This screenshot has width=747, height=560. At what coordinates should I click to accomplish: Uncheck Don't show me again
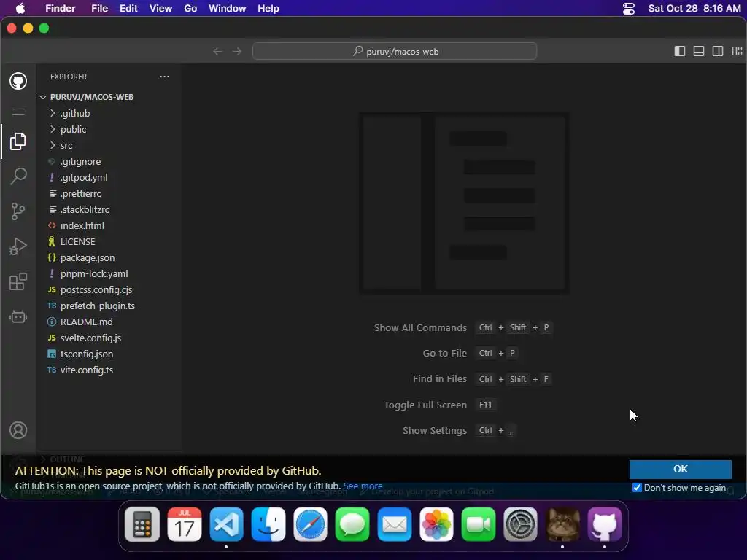(x=637, y=488)
